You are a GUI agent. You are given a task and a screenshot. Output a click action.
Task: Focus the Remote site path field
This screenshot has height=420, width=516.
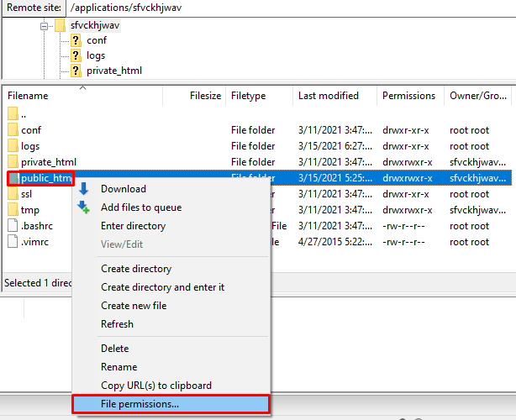pyautogui.click(x=291, y=8)
